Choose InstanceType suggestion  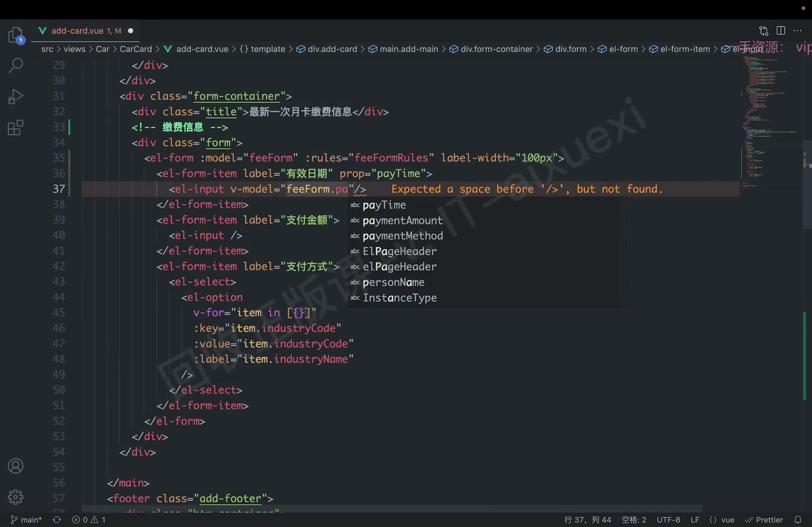[x=487, y=298]
